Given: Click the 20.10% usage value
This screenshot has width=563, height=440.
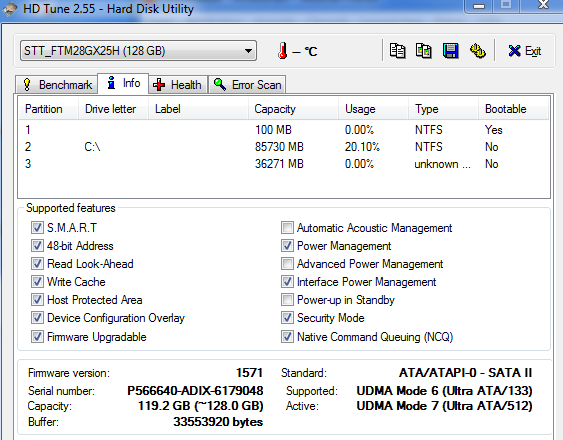Looking at the screenshot, I should tap(362, 147).
